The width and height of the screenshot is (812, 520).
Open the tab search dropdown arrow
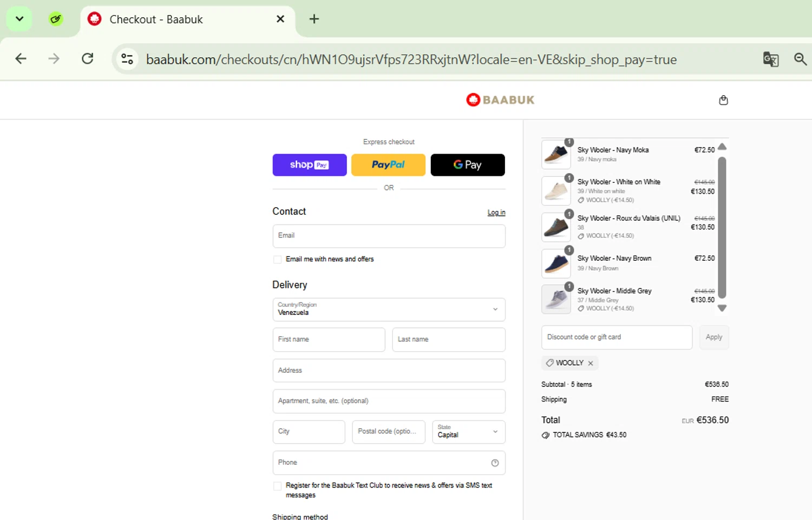(x=19, y=19)
